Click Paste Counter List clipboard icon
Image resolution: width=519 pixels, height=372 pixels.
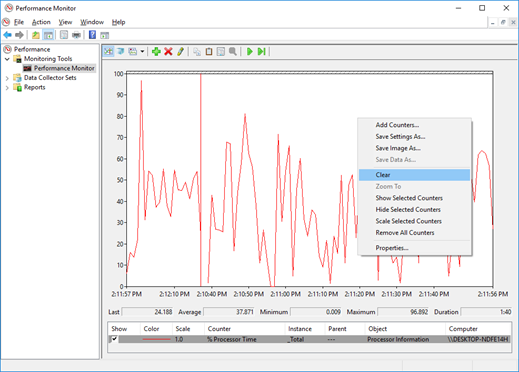point(209,51)
